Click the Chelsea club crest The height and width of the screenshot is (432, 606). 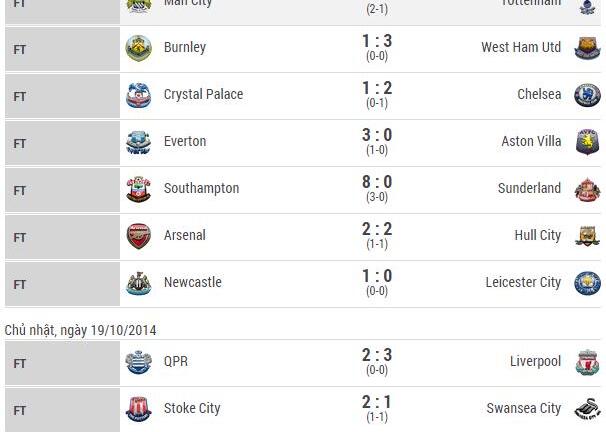587,95
